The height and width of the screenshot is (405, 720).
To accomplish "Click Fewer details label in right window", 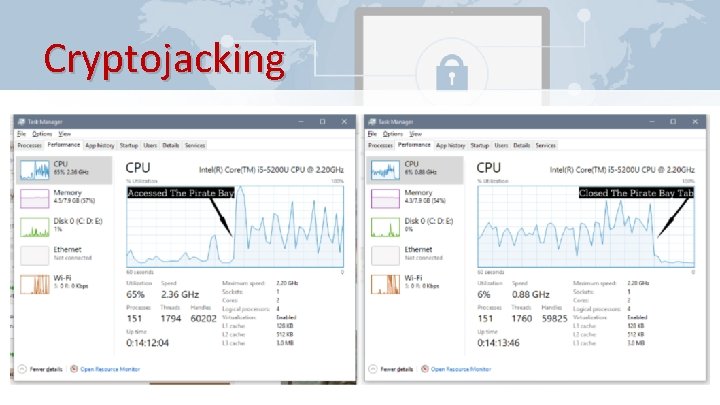I will (x=397, y=369).
